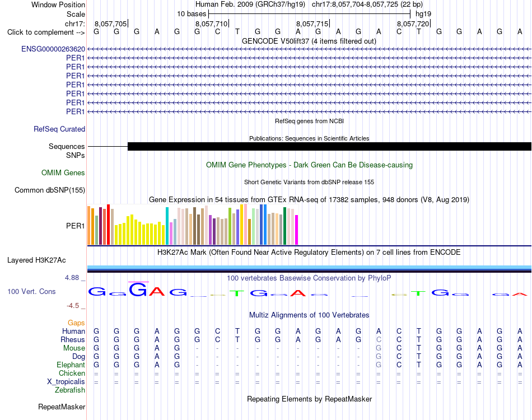Click Publications: Sequences in Scientific Articles title
Screen dimensions: 532x420
point(309,138)
